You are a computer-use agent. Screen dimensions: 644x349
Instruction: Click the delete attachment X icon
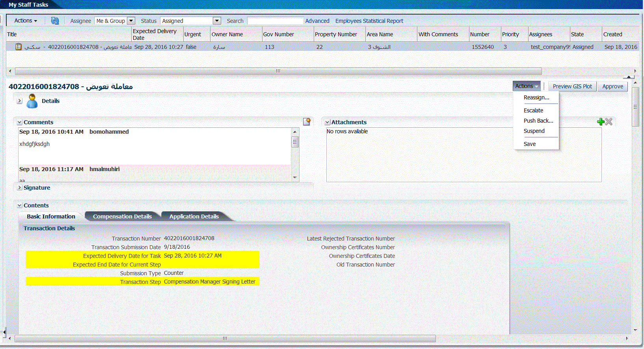(609, 122)
